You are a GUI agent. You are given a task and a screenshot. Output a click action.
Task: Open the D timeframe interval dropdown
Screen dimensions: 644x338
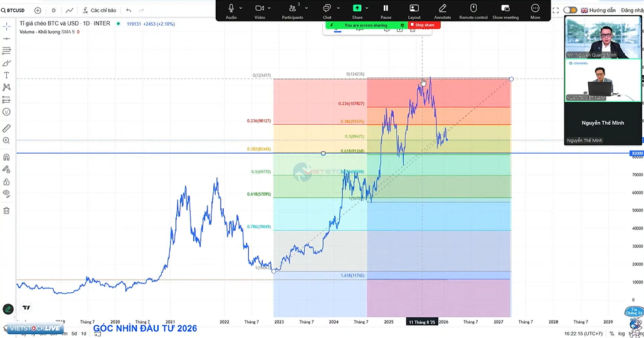pyautogui.click(x=53, y=11)
